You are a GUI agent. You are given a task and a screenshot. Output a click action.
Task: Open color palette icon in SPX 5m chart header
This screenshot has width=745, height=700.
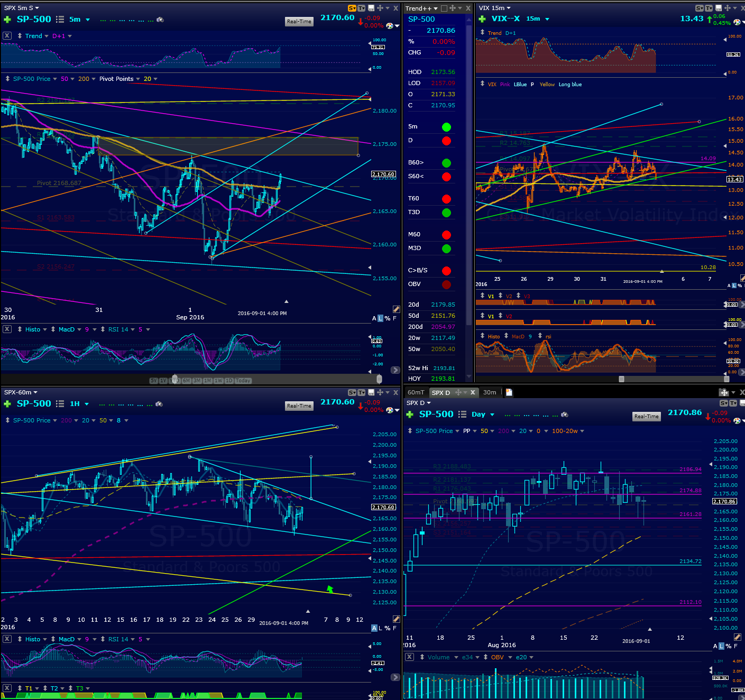click(390, 25)
